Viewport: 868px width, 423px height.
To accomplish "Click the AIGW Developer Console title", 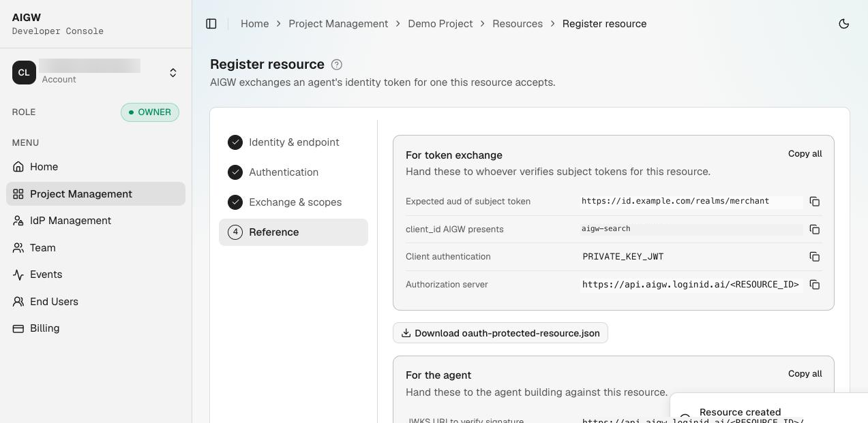I will pyautogui.click(x=58, y=24).
